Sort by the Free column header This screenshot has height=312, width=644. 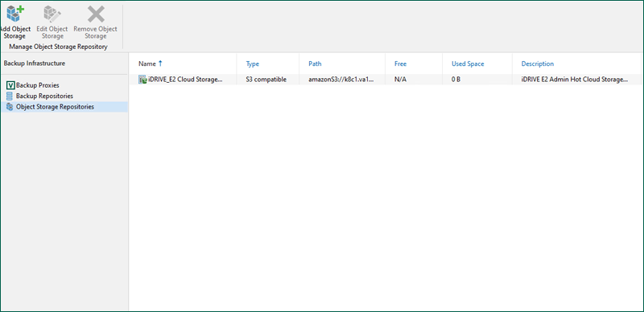400,64
